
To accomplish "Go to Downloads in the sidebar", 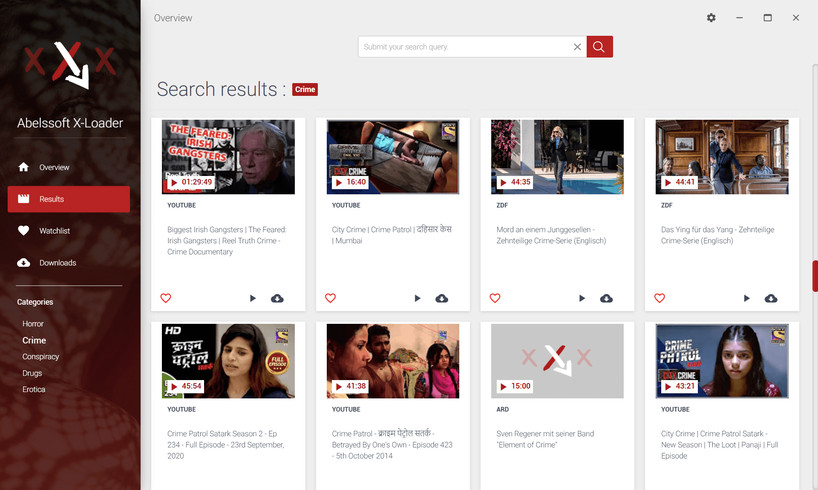I will pos(69,262).
